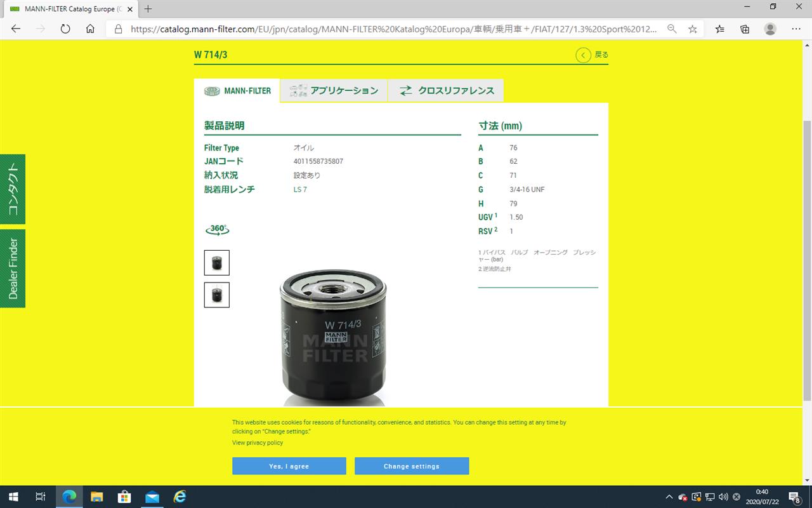Open the Mail app from the taskbar
The height and width of the screenshot is (508, 812).
pyautogui.click(x=152, y=497)
